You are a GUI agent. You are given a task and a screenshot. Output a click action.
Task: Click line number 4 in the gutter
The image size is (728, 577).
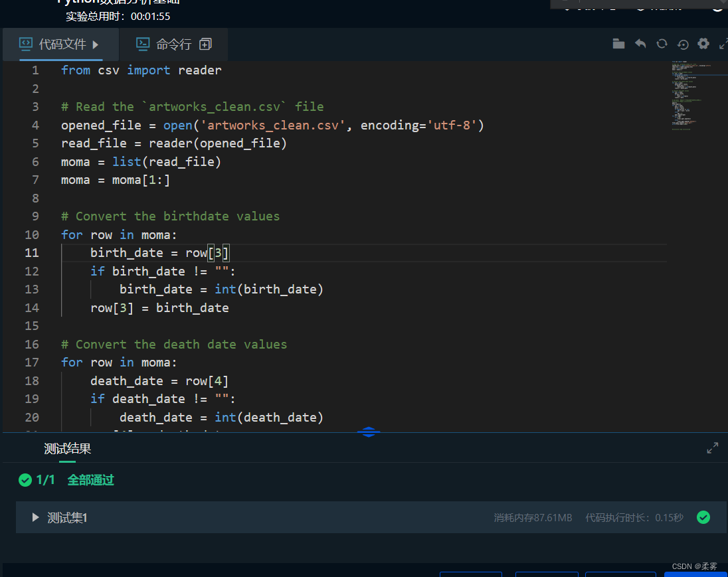35,125
